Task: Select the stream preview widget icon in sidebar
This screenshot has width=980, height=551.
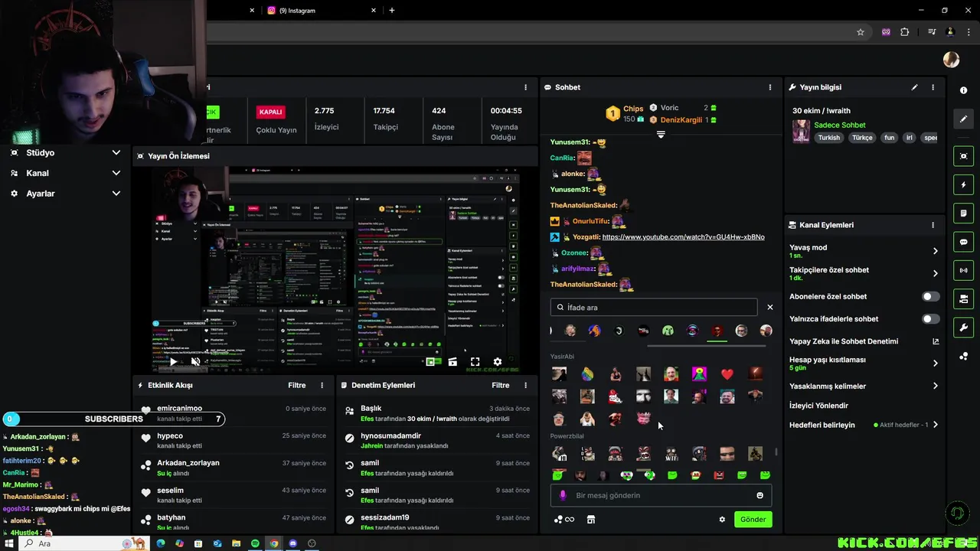Action: click(x=963, y=156)
